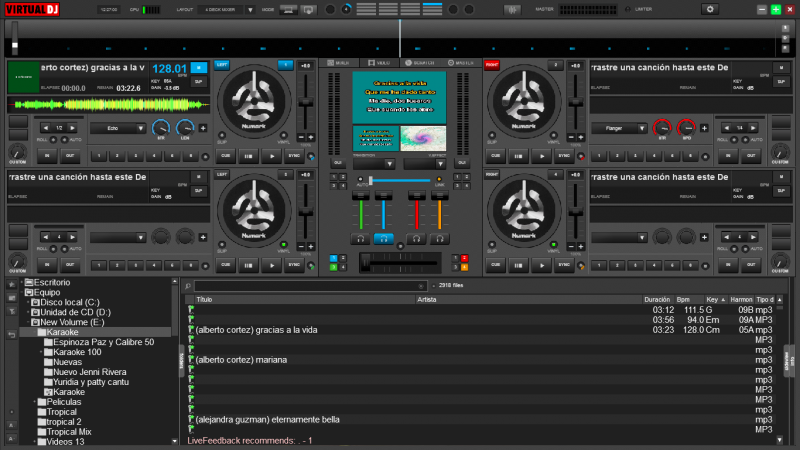The width and height of the screenshot is (800, 450).
Task: Toggle the blue LEFT button on top deck
Action: click(222, 64)
